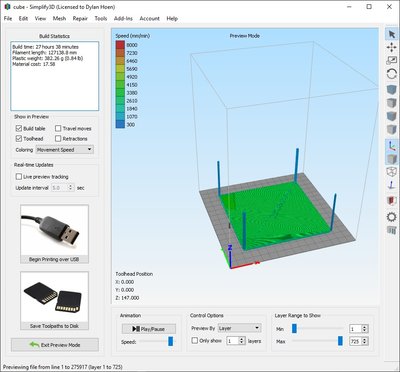Click the green 3380 speed legend swatch
This screenshot has height=372, width=400.
pos(120,93)
